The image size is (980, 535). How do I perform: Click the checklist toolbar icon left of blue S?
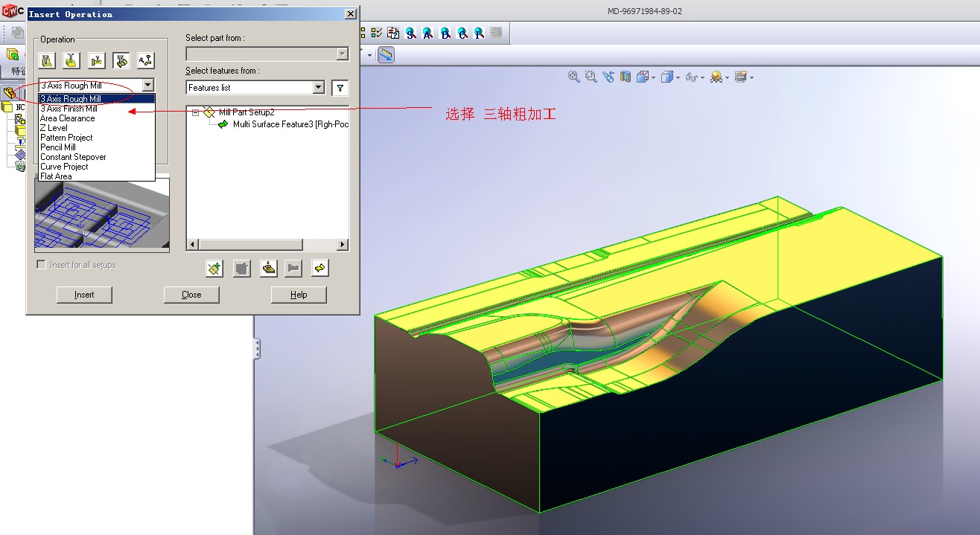[377, 33]
